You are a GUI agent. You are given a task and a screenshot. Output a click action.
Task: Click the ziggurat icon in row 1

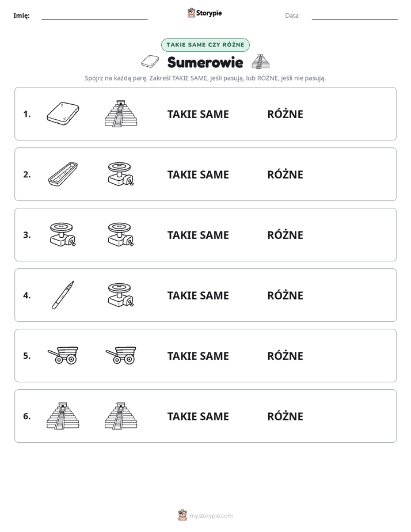(121, 113)
